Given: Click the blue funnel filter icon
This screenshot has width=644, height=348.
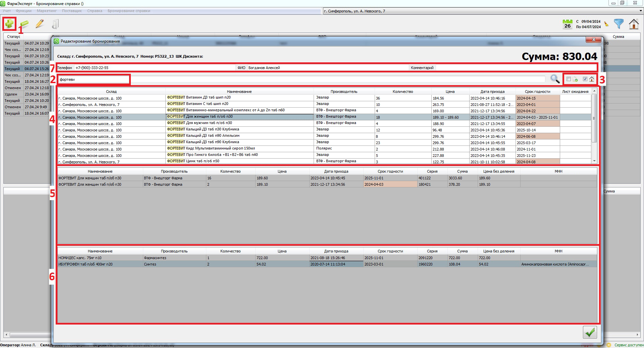Looking at the screenshot, I should (x=619, y=24).
